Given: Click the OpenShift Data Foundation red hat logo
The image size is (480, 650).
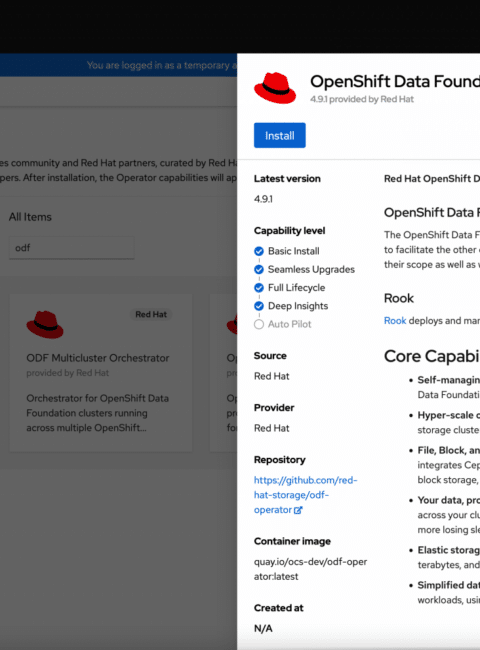Looking at the screenshot, I should (275, 88).
